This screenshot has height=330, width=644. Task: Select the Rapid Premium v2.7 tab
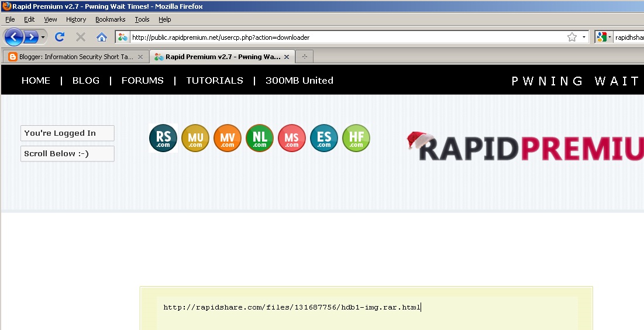click(223, 57)
